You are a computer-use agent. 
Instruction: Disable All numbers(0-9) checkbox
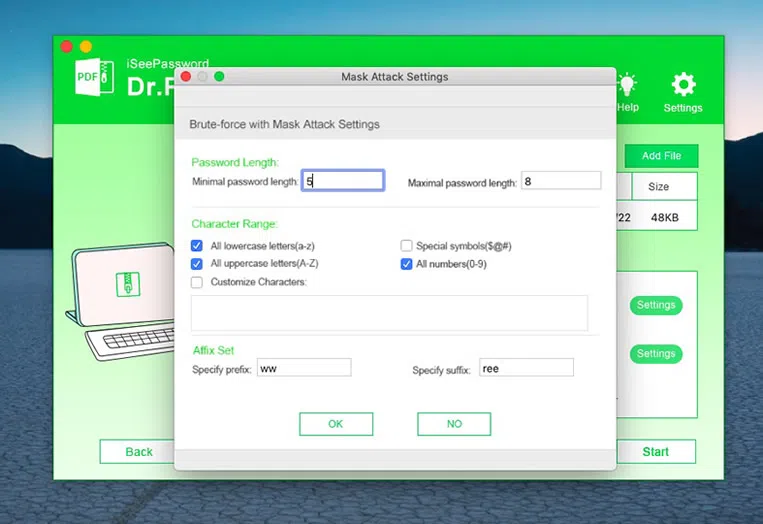pyautogui.click(x=407, y=264)
